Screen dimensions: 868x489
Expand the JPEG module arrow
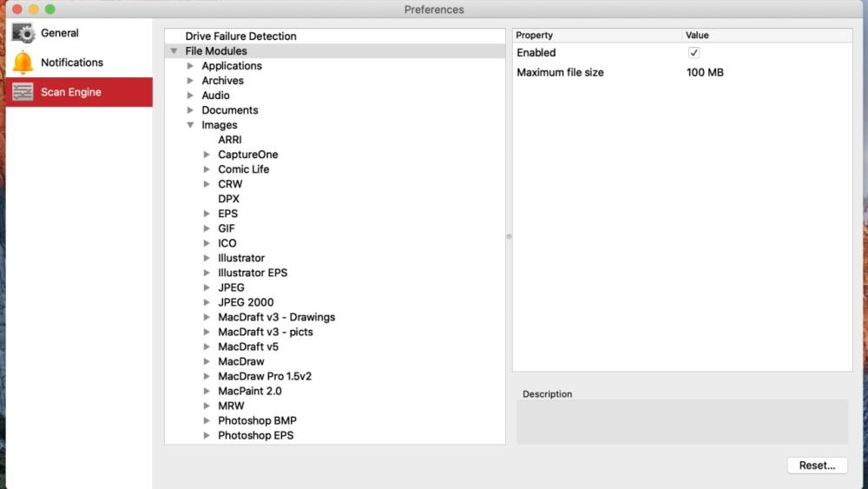(x=207, y=287)
